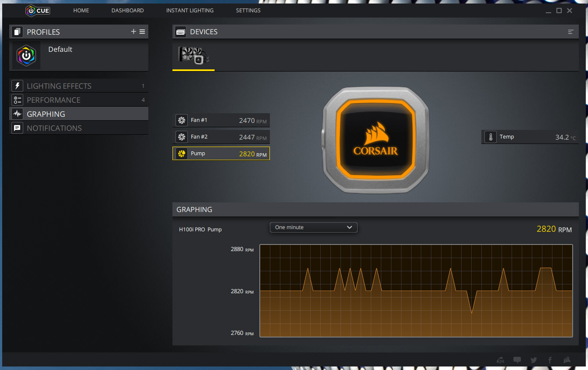Select the Pump sensor row

pos(221,154)
